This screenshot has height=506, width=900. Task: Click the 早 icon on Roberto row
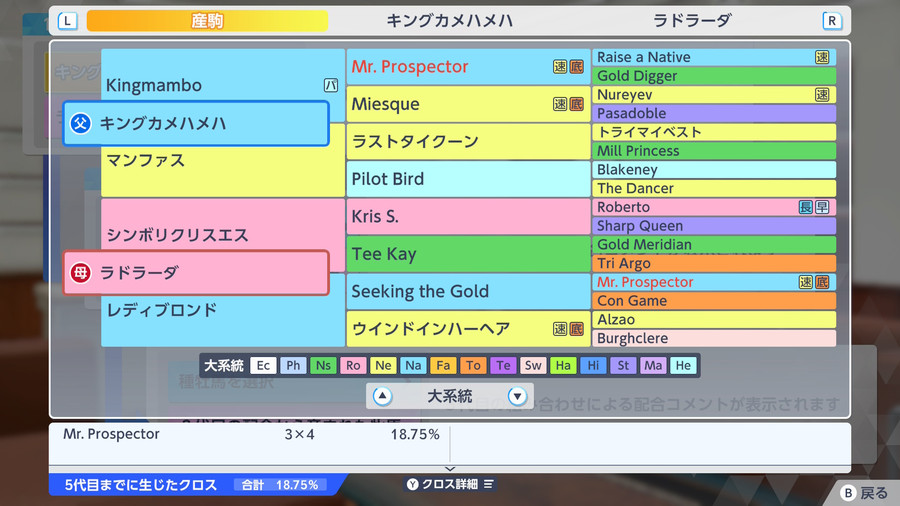click(822, 207)
